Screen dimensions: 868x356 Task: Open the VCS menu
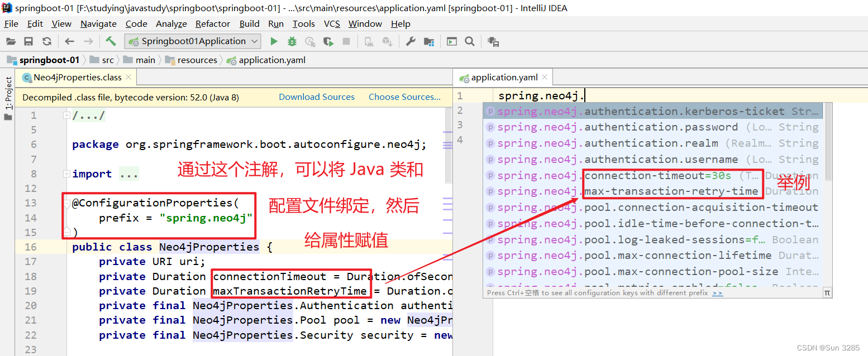[x=332, y=23]
